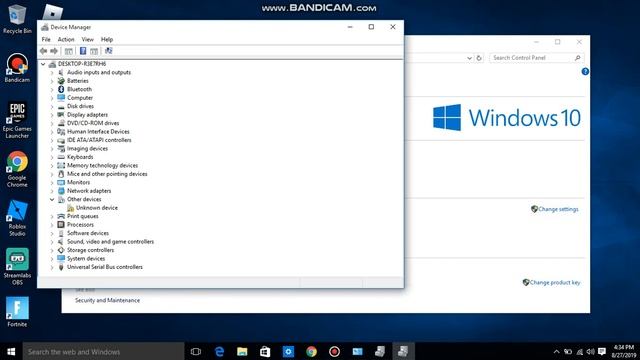This screenshot has width=640, height=360.
Task: Open the Fortnite desktop shortcut
Action: [x=17, y=312]
